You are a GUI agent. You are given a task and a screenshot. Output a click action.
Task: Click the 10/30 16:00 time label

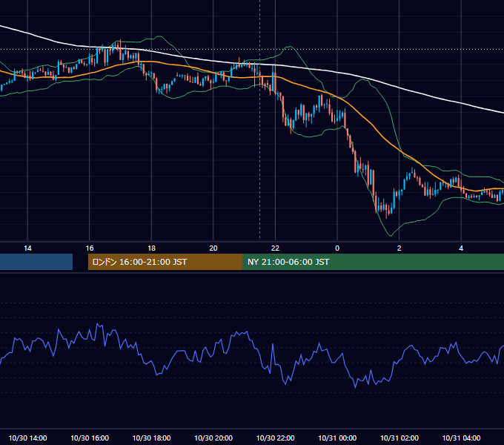coord(90,438)
